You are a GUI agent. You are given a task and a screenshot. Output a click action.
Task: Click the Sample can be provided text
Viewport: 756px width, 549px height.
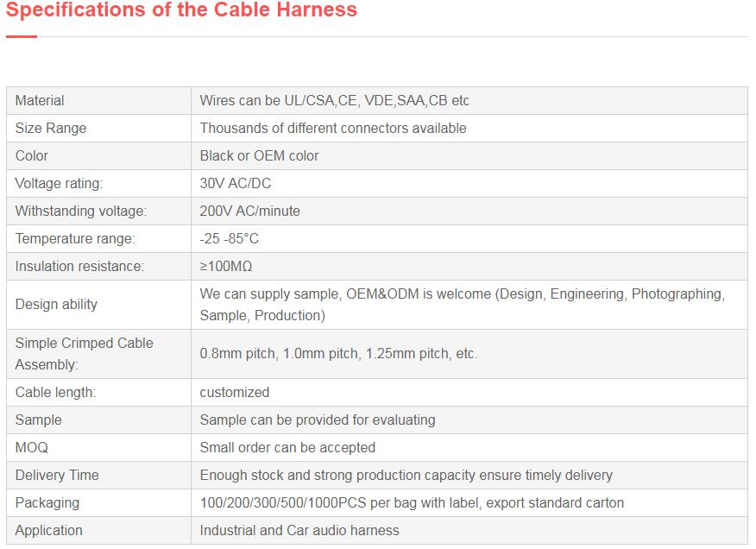pyautogui.click(x=317, y=420)
